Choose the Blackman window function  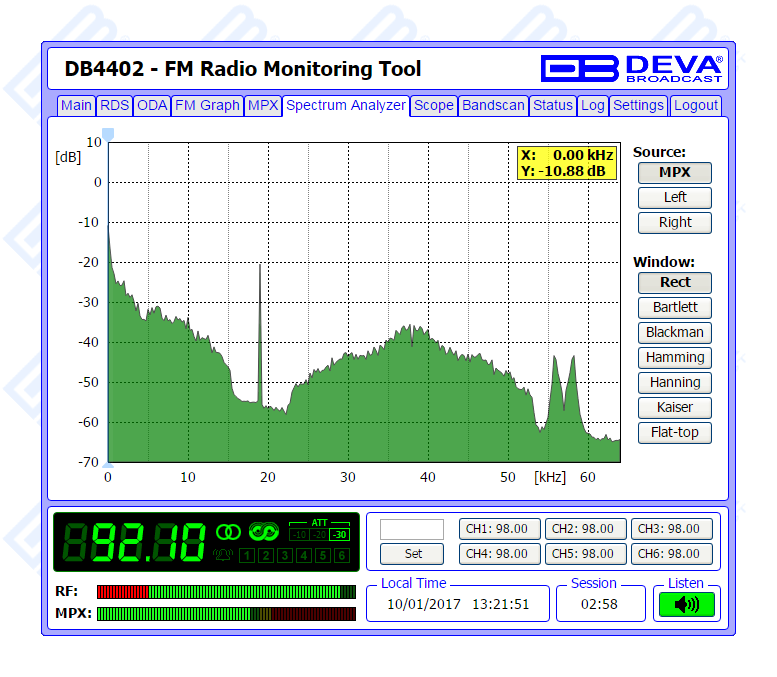[x=675, y=332]
